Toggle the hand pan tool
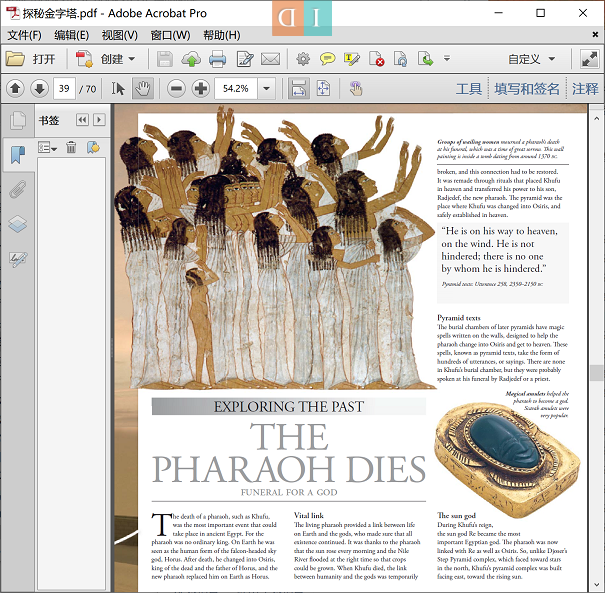 tap(143, 89)
